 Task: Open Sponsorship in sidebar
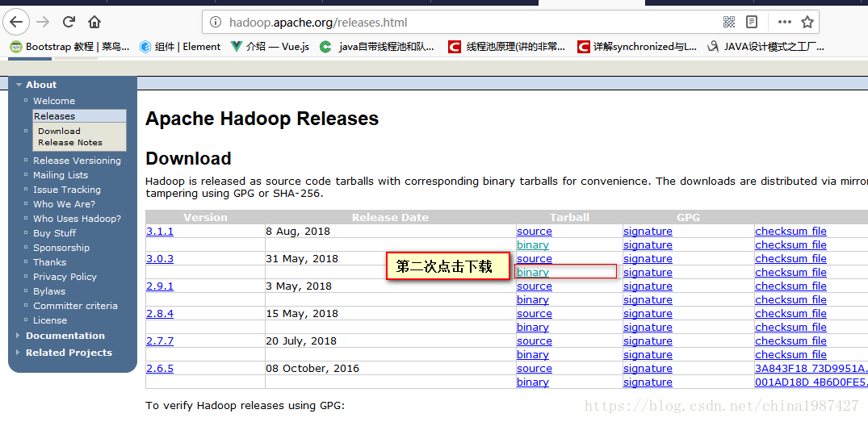pyautogui.click(x=61, y=248)
